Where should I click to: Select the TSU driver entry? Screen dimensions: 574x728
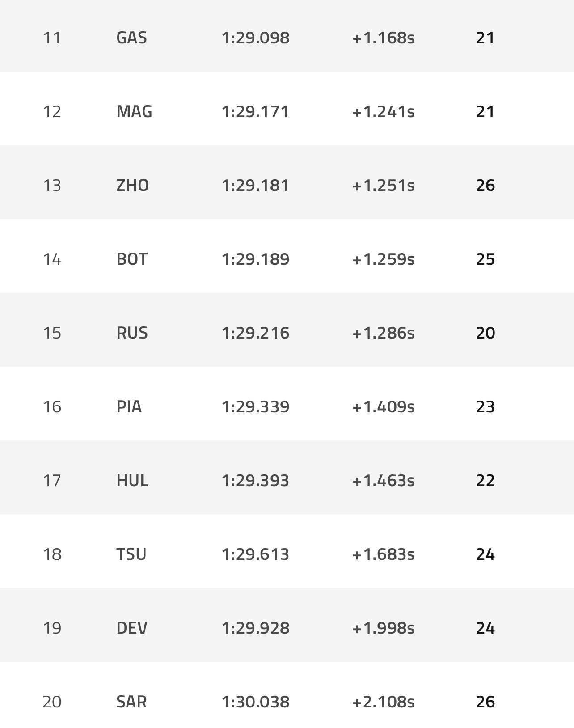(x=131, y=554)
